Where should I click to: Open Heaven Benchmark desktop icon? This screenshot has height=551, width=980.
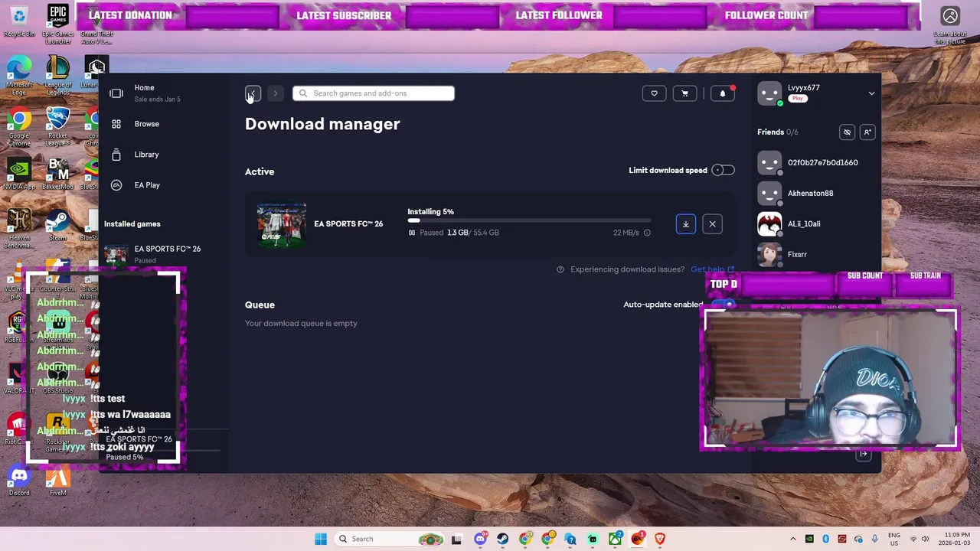19,228
